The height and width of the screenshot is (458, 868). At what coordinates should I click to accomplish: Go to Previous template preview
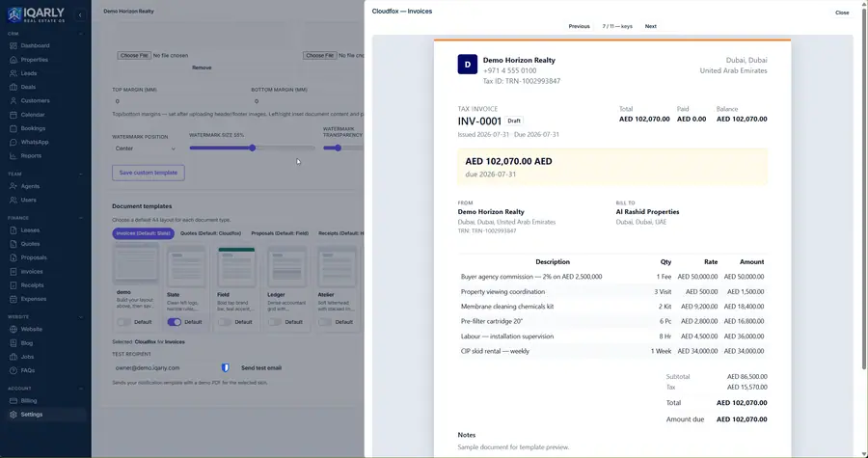[x=579, y=26]
